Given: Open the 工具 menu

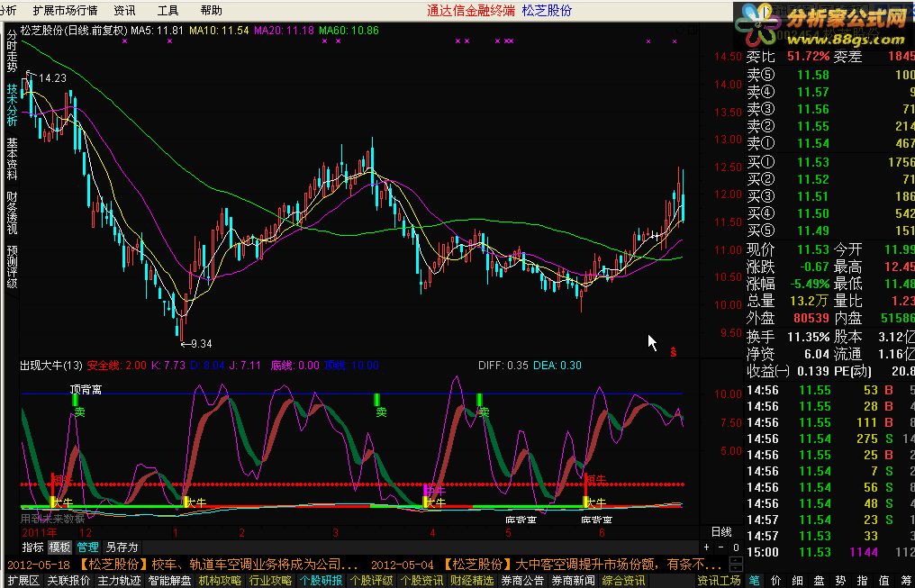Looking at the screenshot, I should click(x=168, y=11).
